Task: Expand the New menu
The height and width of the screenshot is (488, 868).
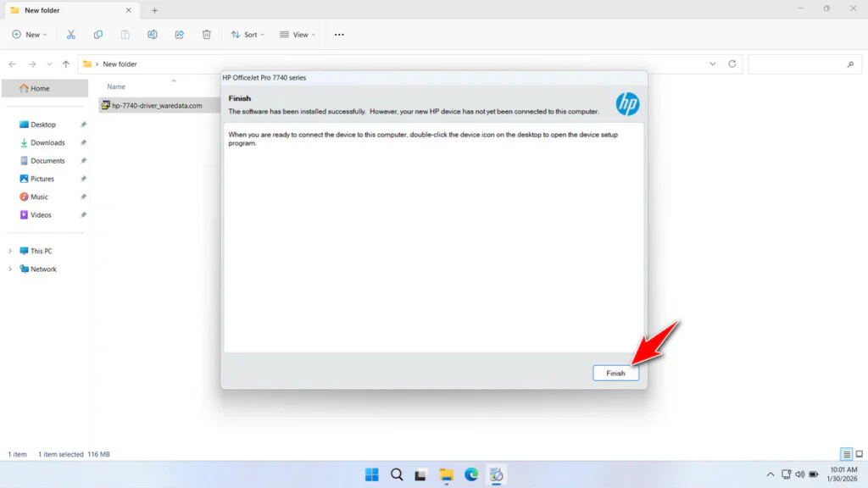Action: [x=30, y=34]
